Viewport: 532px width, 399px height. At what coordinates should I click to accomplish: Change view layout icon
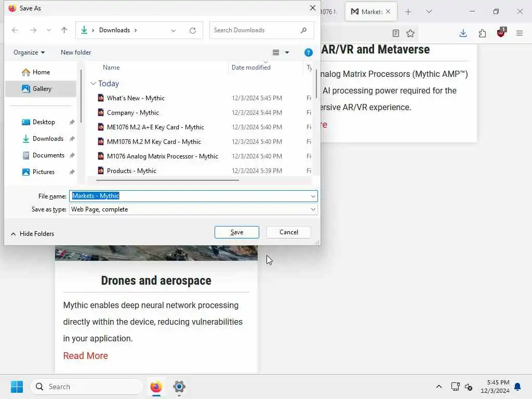click(x=276, y=52)
